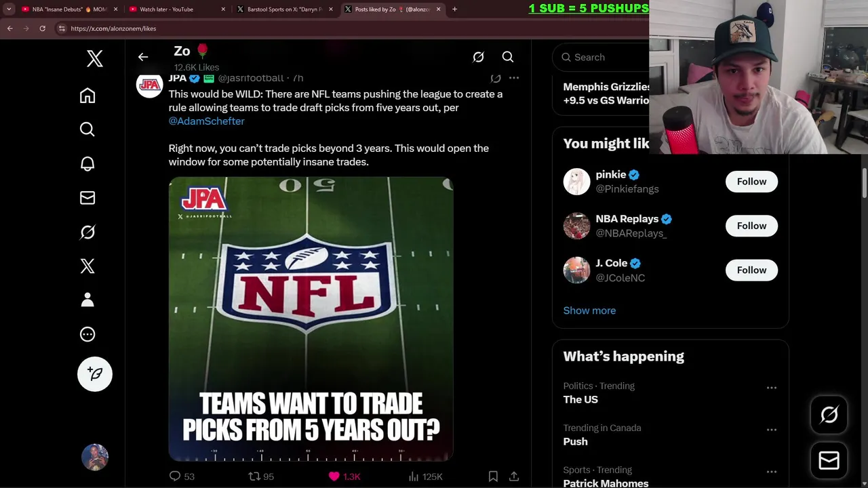Image resolution: width=868 pixels, height=488 pixels.
Task: Open the floating messages button
Action: tap(829, 461)
